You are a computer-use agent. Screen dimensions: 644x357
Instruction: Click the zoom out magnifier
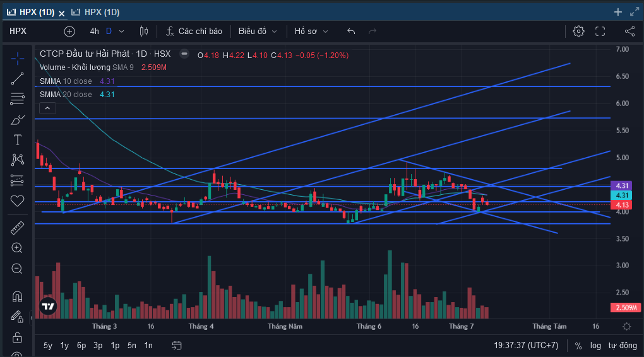click(x=17, y=268)
